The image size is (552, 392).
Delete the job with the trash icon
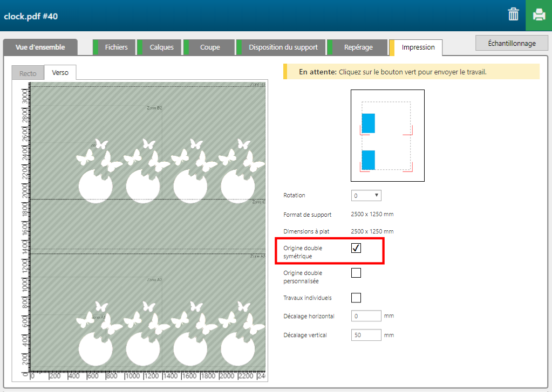click(x=513, y=15)
